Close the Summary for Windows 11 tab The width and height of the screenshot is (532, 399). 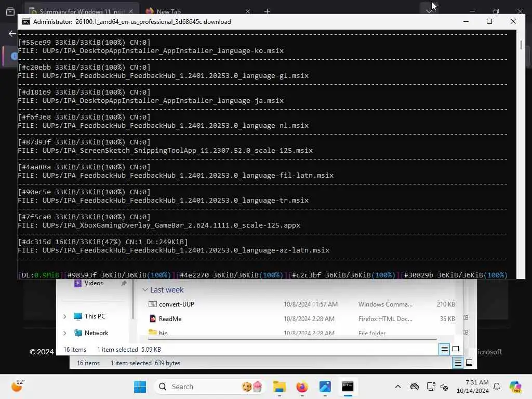point(131,11)
